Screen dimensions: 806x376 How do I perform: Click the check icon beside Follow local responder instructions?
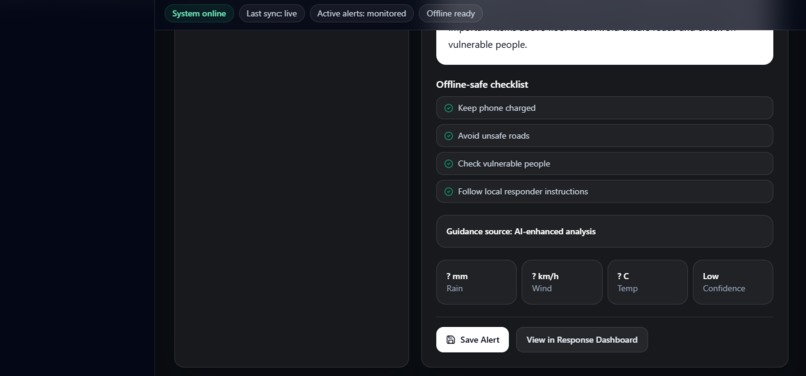[449, 191]
